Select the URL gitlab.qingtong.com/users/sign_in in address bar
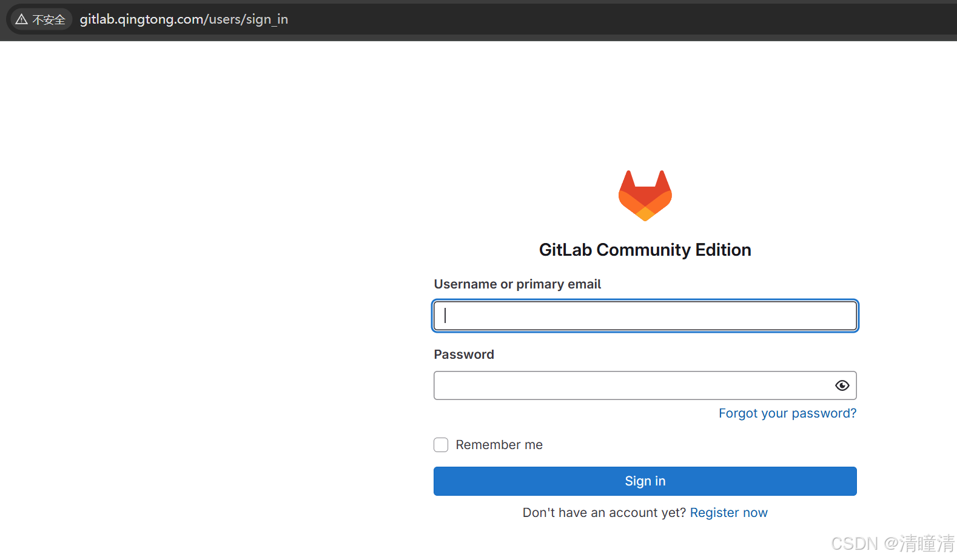The width and height of the screenshot is (957, 560). [x=184, y=19]
